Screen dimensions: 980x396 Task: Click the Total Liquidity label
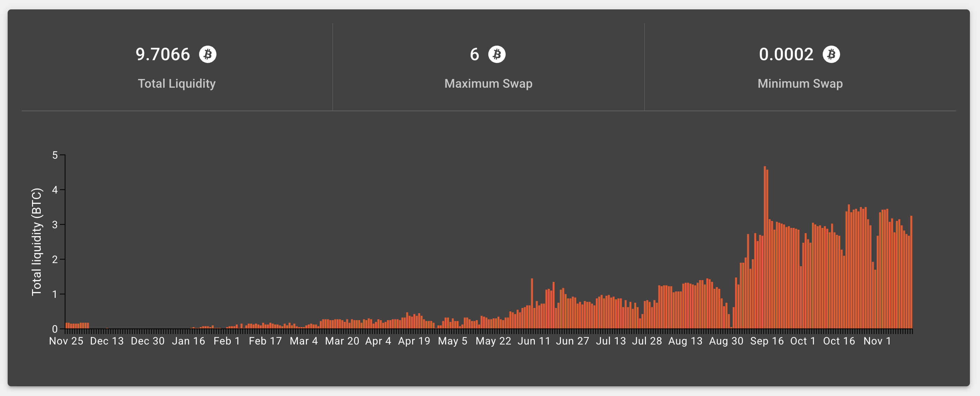point(176,83)
